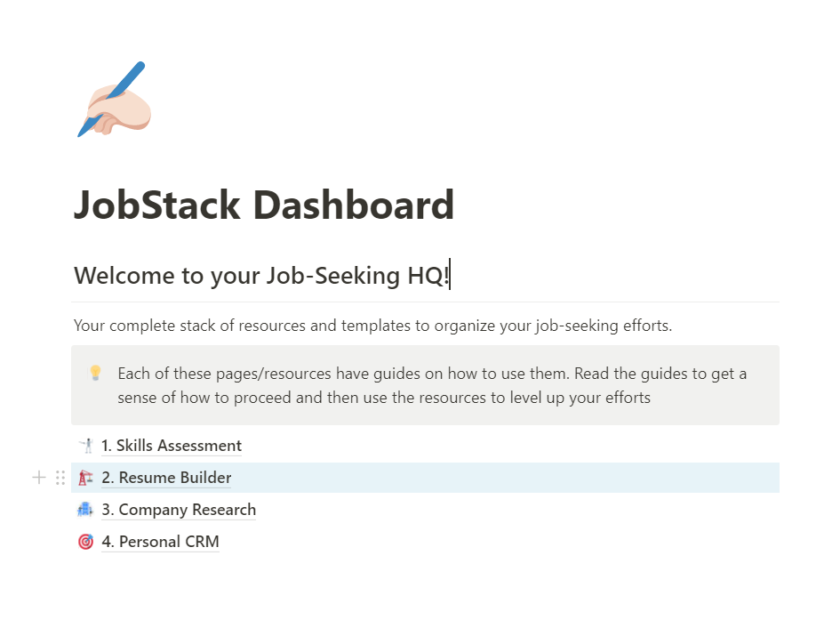This screenshot has height=620, width=840.
Task: Click the plus icon beside Resume Builder row
Action: click(x=38, y=477)
